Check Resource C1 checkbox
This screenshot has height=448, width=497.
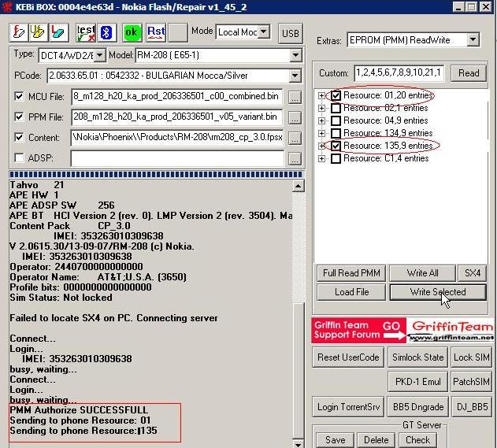pos(336,158)
